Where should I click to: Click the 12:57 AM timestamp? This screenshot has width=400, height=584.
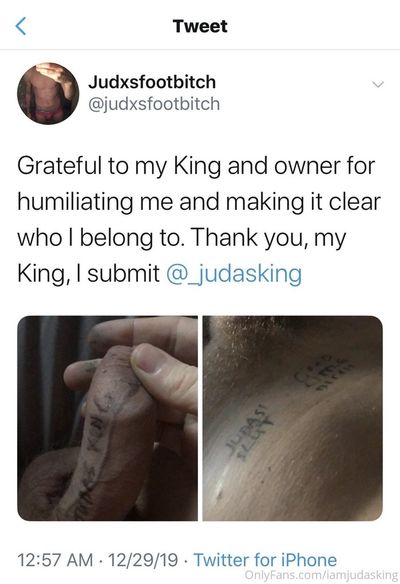(55, 560)
